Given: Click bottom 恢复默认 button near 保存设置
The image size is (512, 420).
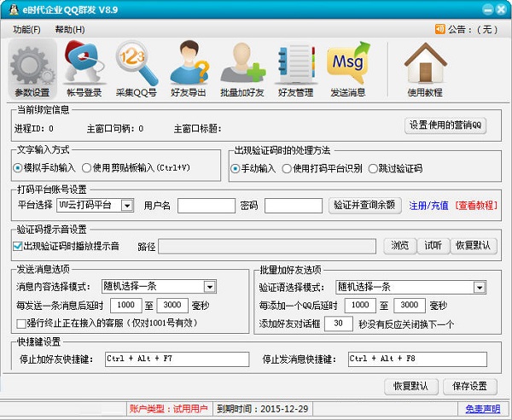Looking at the screenshot, I should [410, 387].
